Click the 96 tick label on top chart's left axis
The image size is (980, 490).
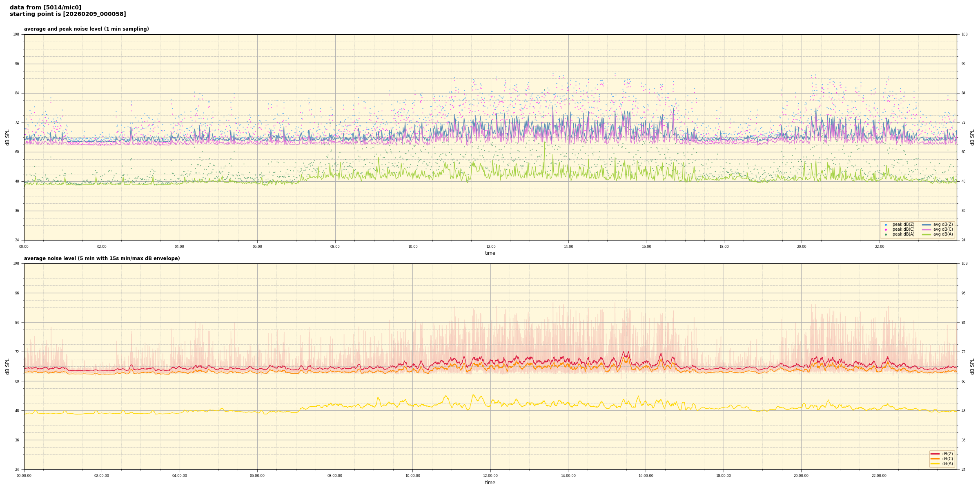(x=16, y=64)
